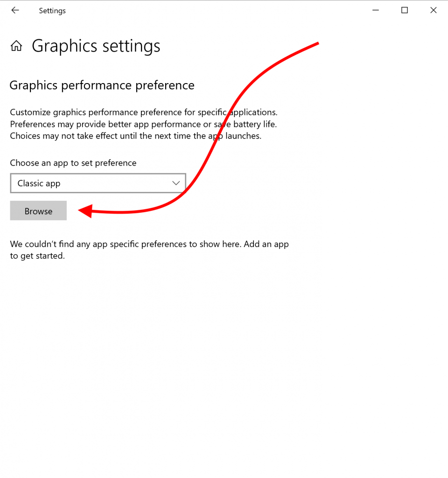Screen dimensions: 448x478
Task: Click the Choices may not take effect line
Action: [136, 136]
